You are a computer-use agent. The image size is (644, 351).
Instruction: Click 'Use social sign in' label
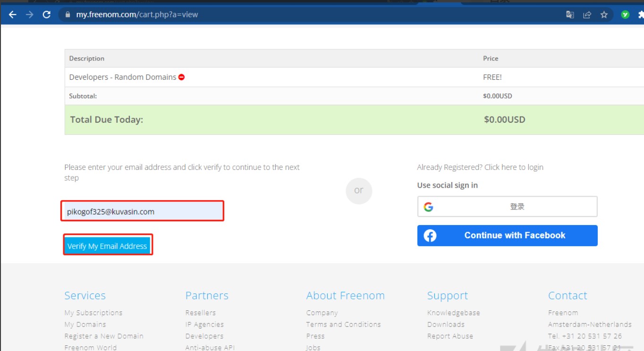point(448,185)
